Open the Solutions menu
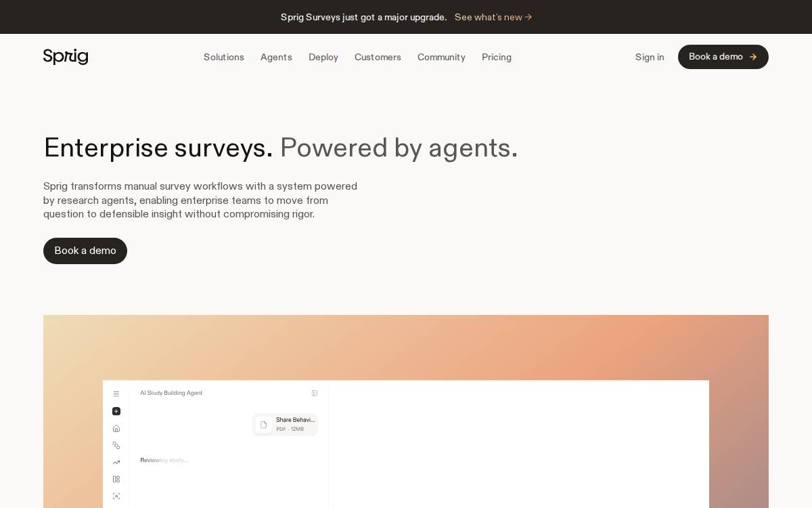Viewport: 812px width, 508px height. pos(224,57)
